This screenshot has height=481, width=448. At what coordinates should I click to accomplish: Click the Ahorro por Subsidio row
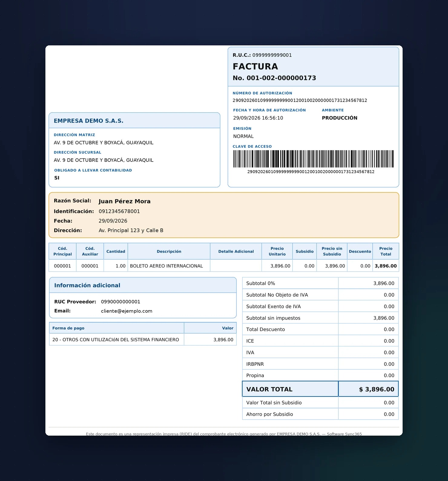[x=320, y=414]
